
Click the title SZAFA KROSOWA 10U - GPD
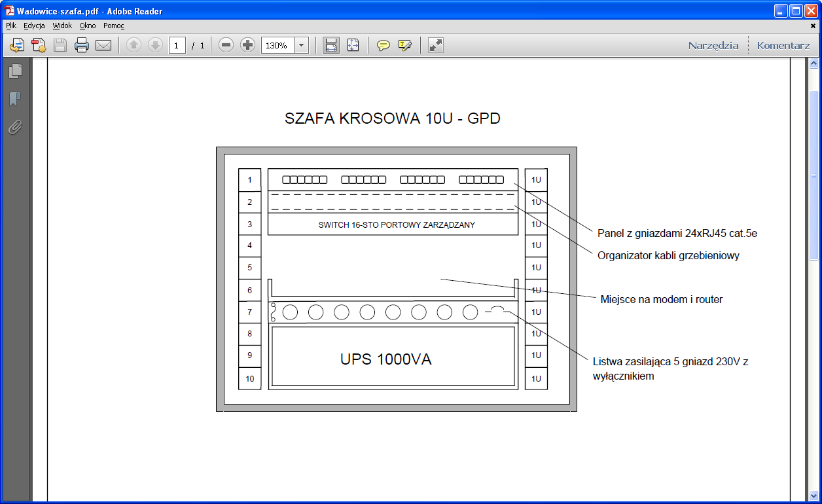pos(392,118)
